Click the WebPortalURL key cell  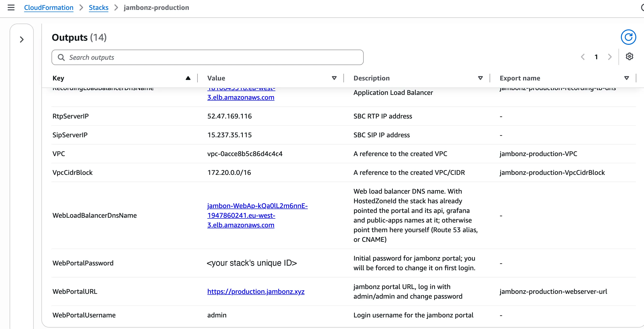pos(75,291)
